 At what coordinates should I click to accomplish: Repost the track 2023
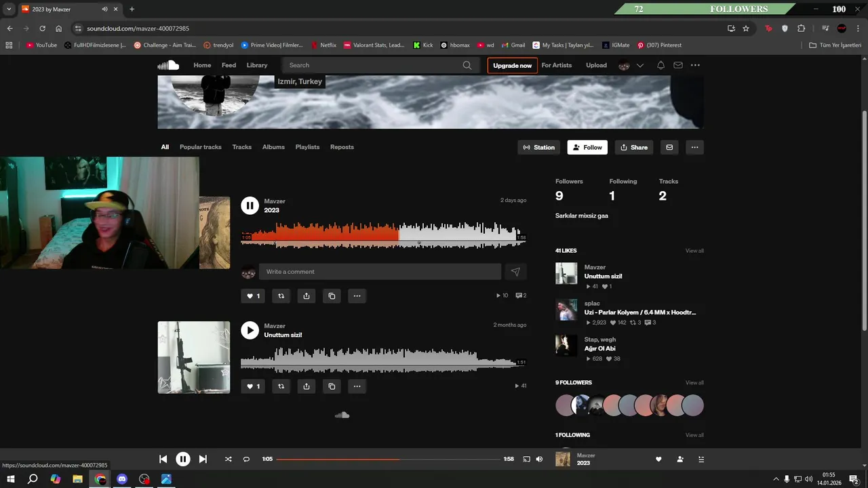(281, 296)
